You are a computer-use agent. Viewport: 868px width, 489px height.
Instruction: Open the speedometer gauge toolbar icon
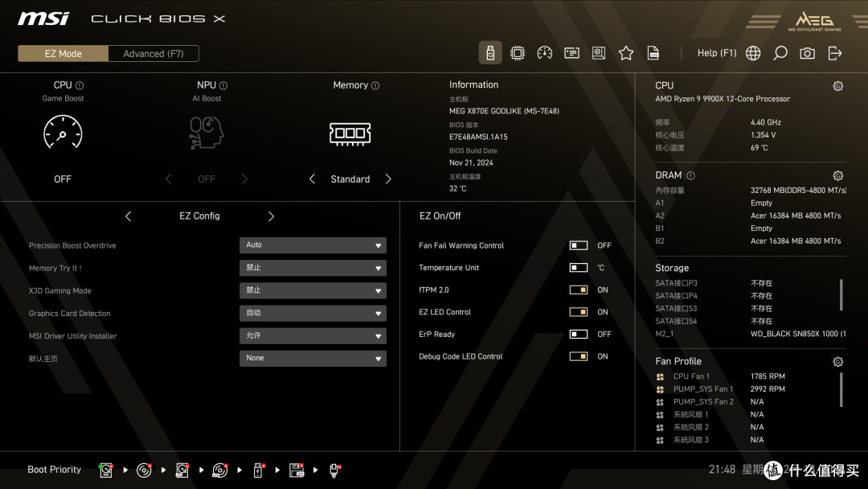pos(544,53)
